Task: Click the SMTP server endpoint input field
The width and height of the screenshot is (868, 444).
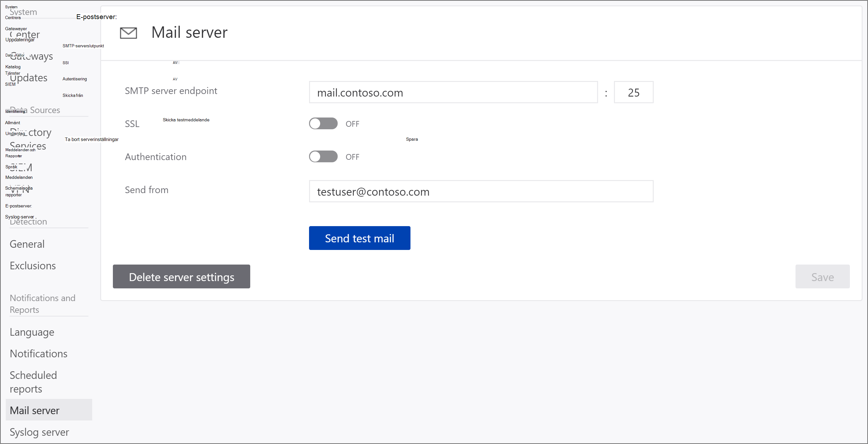Action: click(453, 92)
